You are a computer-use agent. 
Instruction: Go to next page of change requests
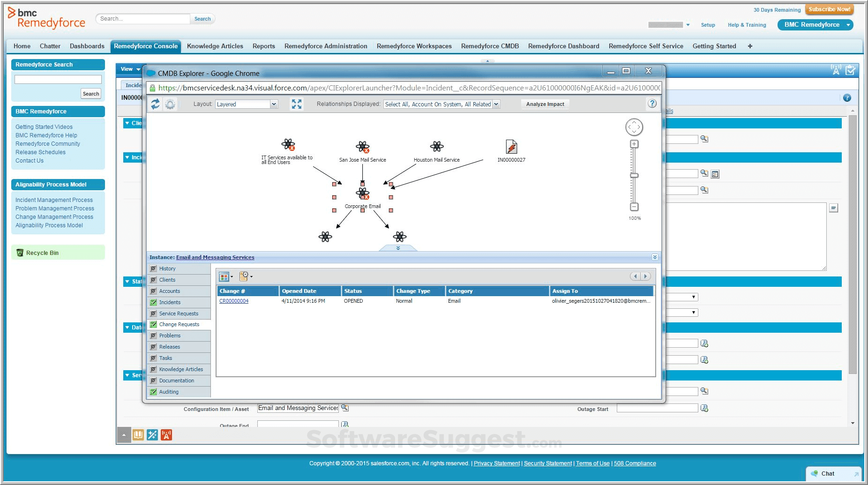click(x=646, y=276)
